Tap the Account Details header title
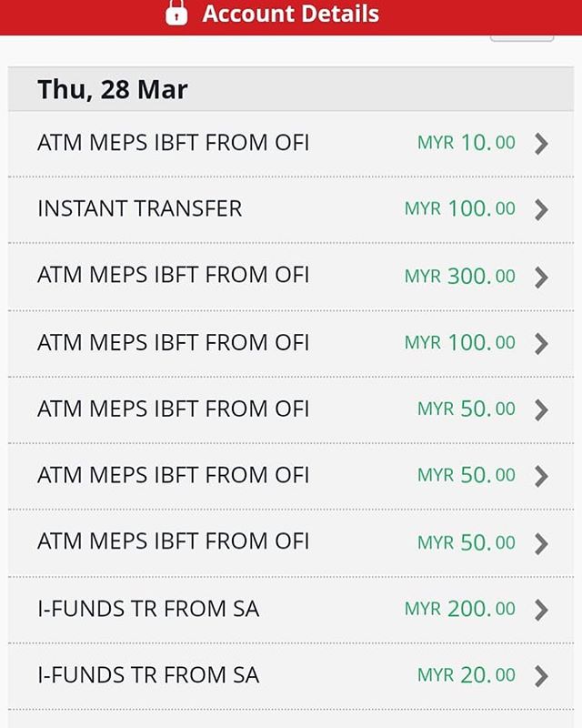Viewport: 582px width, 728px height. [x=290, y=14]
